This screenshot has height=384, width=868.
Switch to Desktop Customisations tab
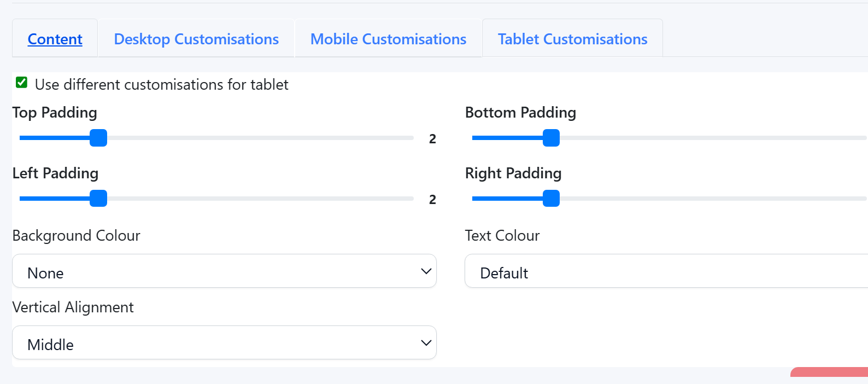click(196, 39)
